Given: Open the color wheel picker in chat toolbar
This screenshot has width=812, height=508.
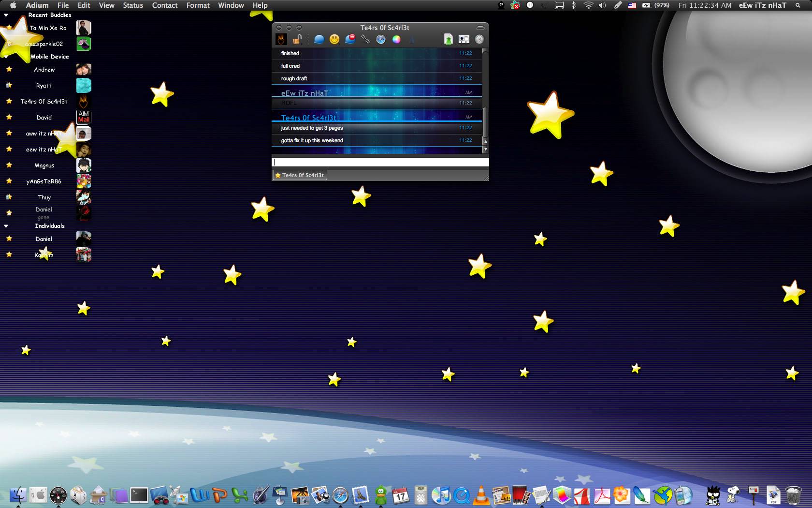Looking at the screenshot, I should pos(396,40).
